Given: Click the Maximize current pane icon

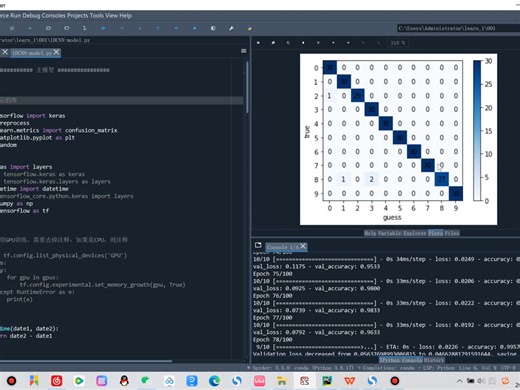Looking at the screenshot, I should [213, 28].
